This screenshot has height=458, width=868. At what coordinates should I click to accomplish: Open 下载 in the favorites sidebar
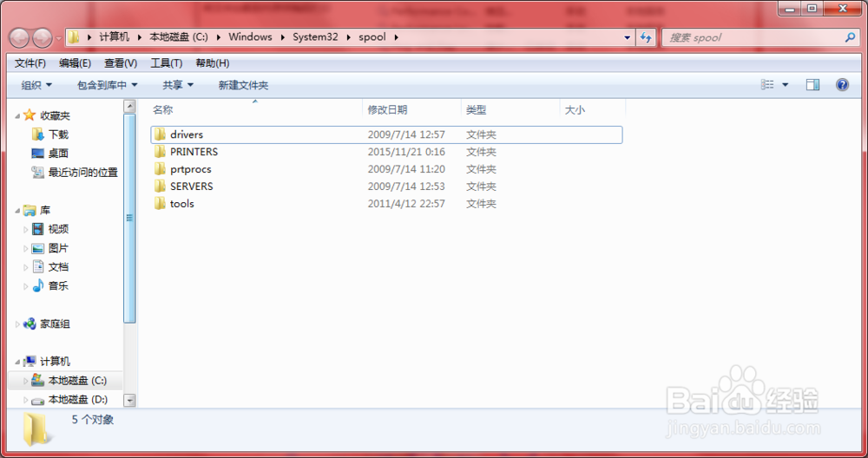pos(58,134)
